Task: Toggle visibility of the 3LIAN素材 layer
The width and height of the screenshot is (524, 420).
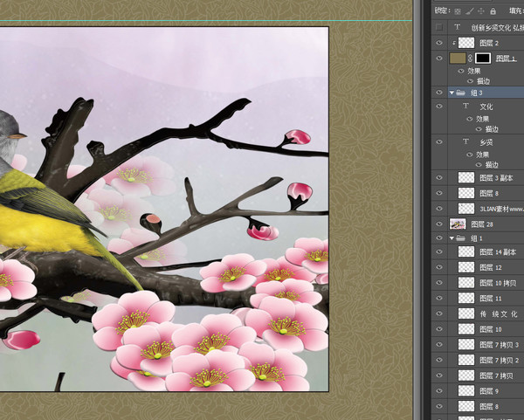Action: click(x=439, y=209)
